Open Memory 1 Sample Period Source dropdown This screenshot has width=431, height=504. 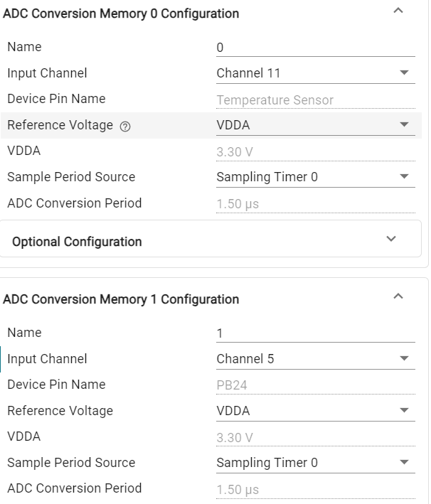pos(314,463)
